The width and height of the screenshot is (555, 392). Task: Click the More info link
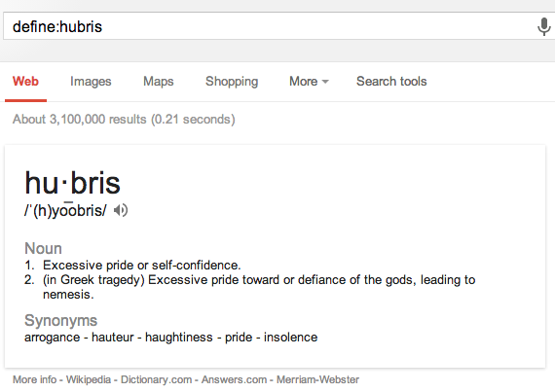pos(35,379)
